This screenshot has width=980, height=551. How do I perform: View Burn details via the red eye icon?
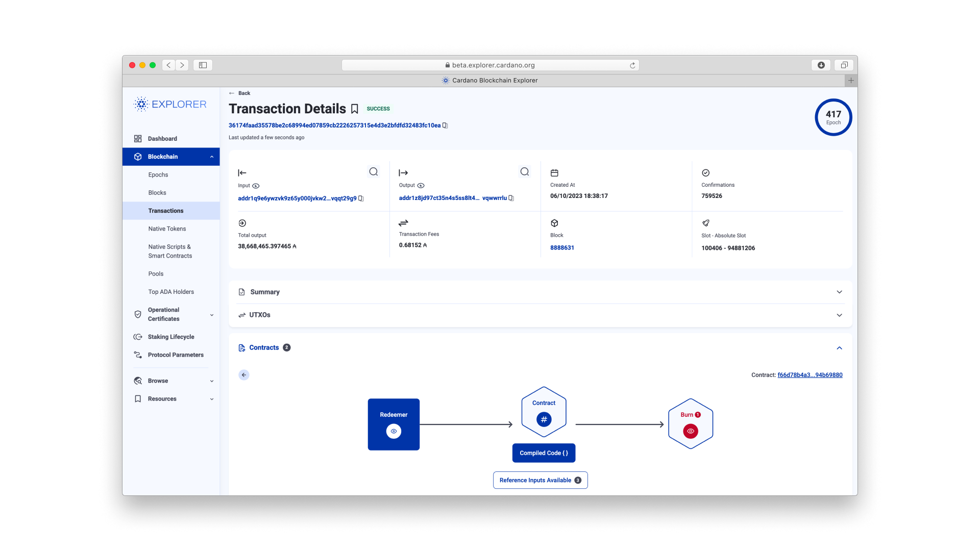[x=691, y=431]
